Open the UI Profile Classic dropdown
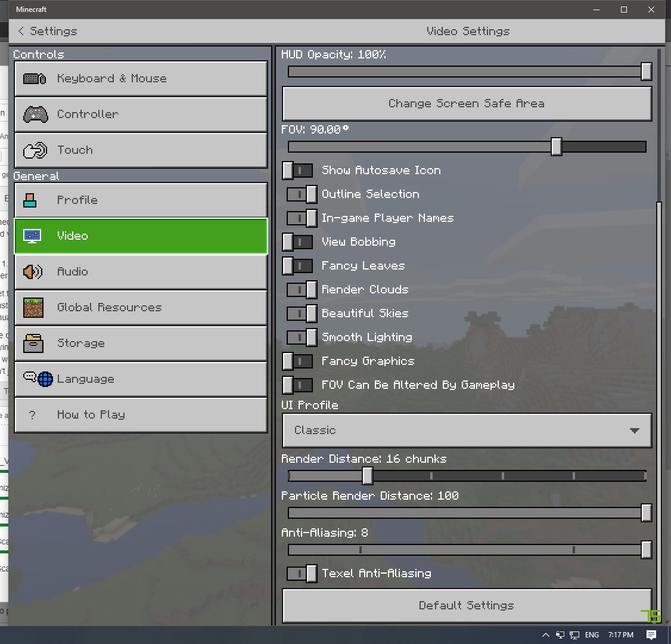Image resolution: width=671 pixels, height=644 pixels. (467, 431)
